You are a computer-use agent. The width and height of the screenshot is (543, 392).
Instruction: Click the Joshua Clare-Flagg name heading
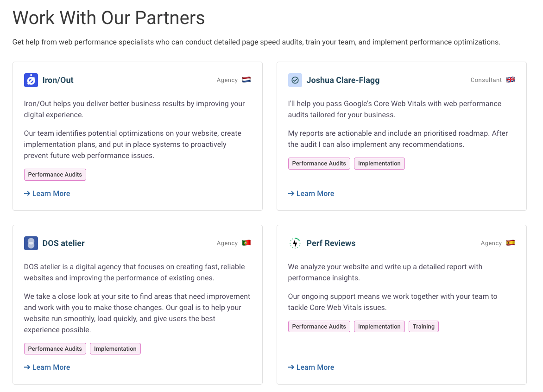click(x=343, y=80)
